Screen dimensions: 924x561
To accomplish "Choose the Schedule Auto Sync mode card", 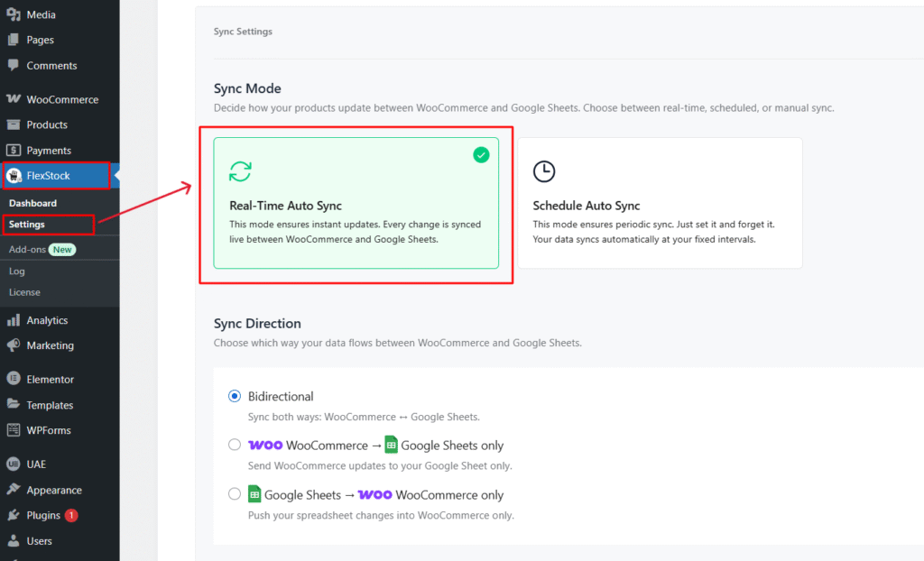I will click(660, 203).
